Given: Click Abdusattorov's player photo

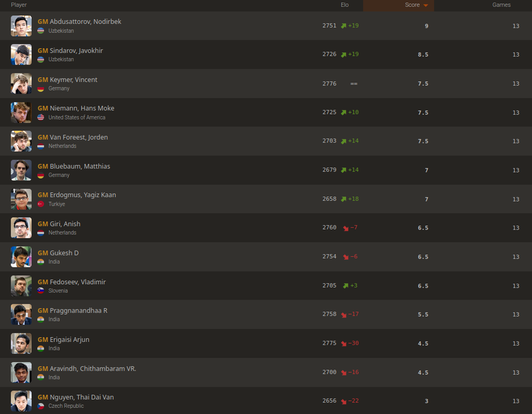Looking at the screenshot, I should pos(21,26).
